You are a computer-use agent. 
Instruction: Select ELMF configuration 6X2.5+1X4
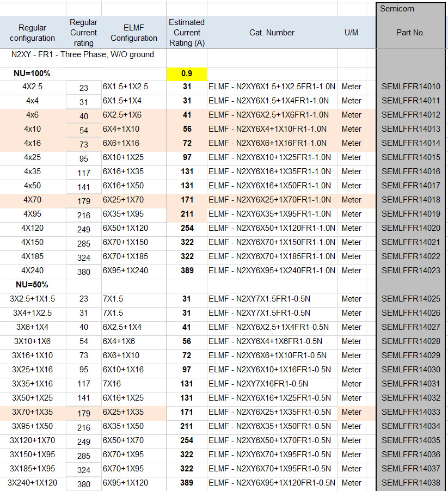[x=122, y=327]
